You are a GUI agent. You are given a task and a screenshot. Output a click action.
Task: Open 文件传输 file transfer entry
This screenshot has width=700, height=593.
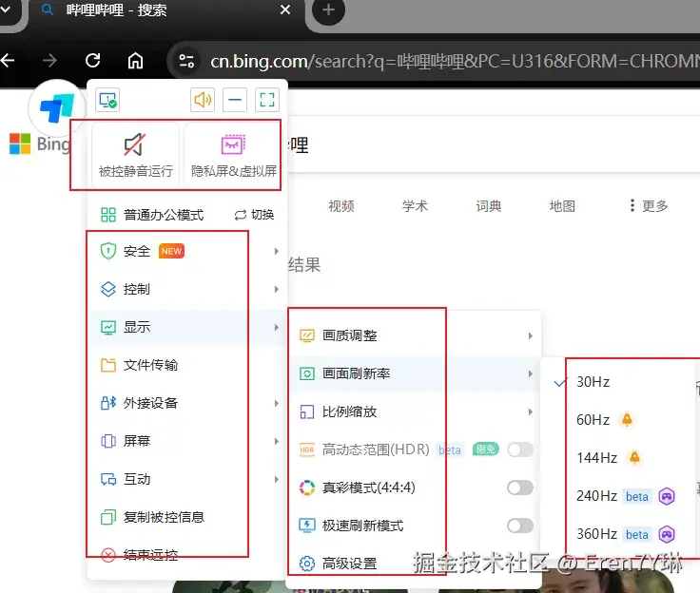click(186, 365)
